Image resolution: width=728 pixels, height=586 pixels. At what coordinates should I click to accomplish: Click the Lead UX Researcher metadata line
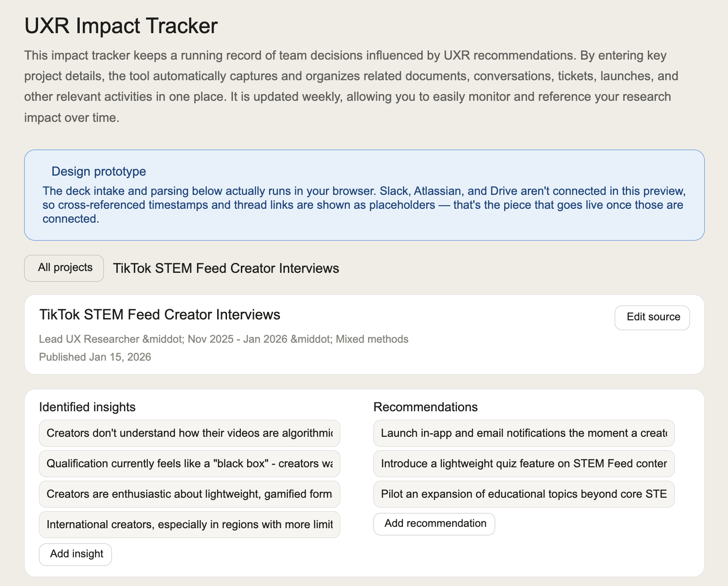(x=223, y=339)
